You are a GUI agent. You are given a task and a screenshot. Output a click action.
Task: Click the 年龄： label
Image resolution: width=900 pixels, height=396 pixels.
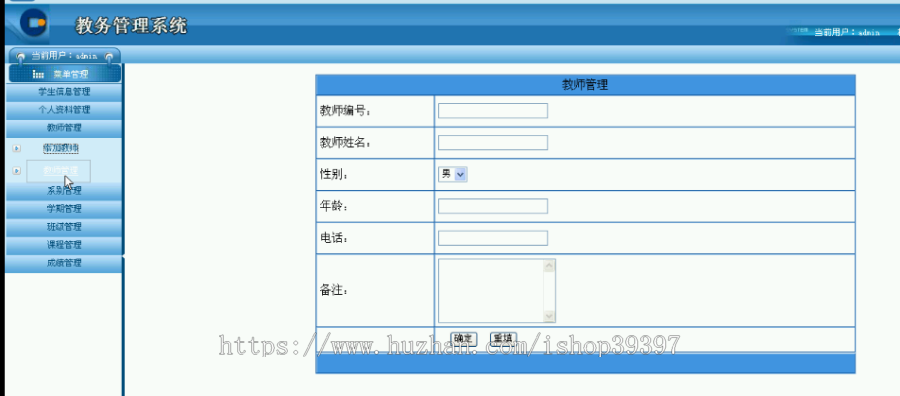coord(334,207)
